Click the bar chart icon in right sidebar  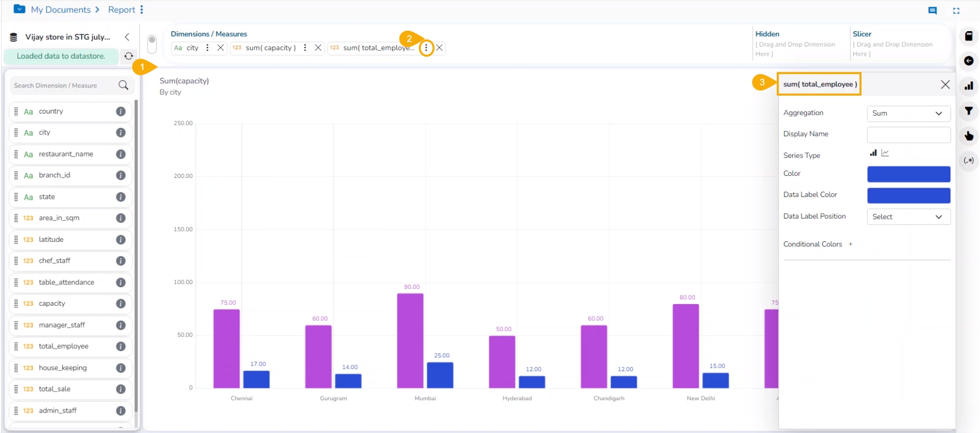(x=968, y=86)
